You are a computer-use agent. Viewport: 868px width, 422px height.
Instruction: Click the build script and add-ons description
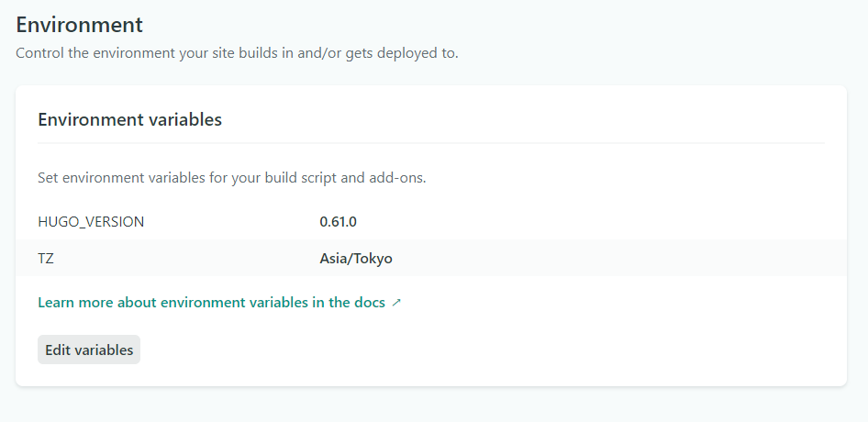[231, 177]
